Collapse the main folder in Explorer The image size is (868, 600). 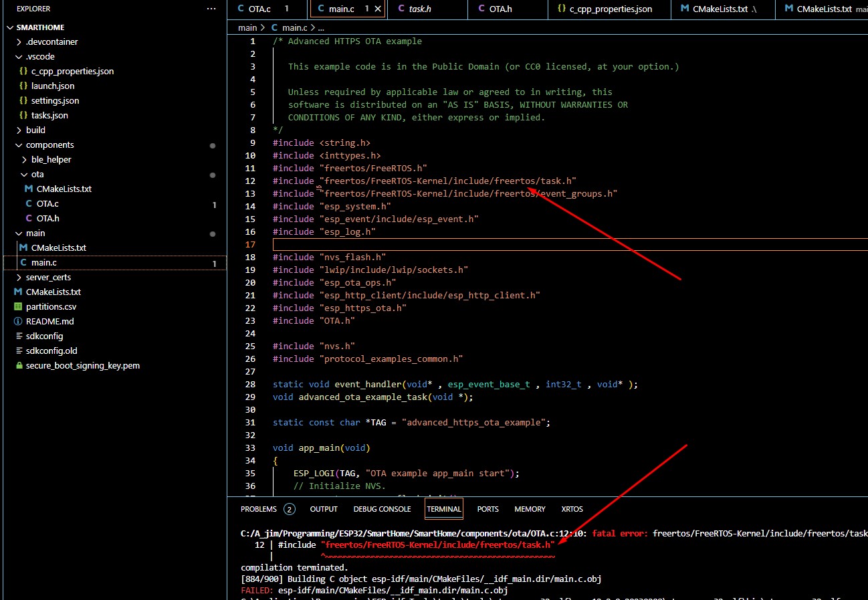pyautogui.click(x=18, y=233)
